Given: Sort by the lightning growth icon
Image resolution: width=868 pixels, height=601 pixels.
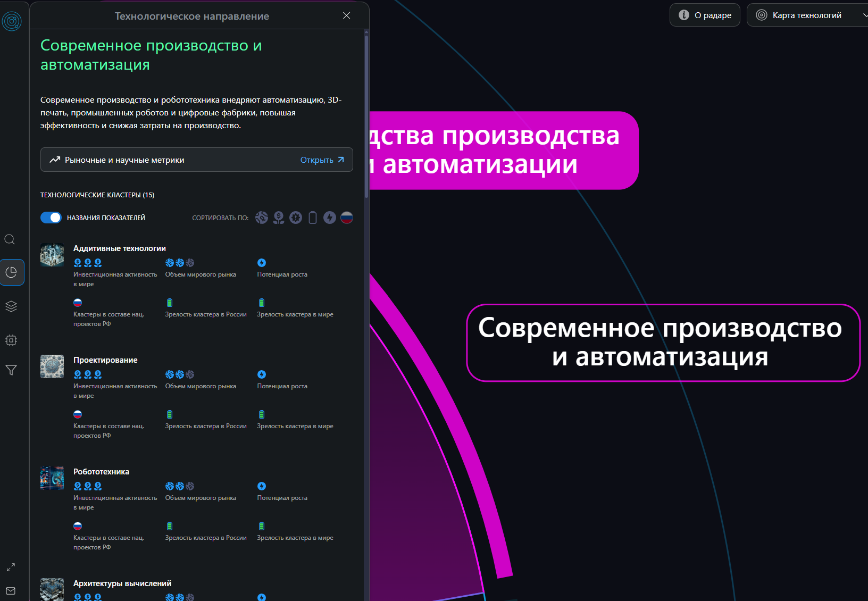Looking at the screenshot, I should [x=329, y=218].
